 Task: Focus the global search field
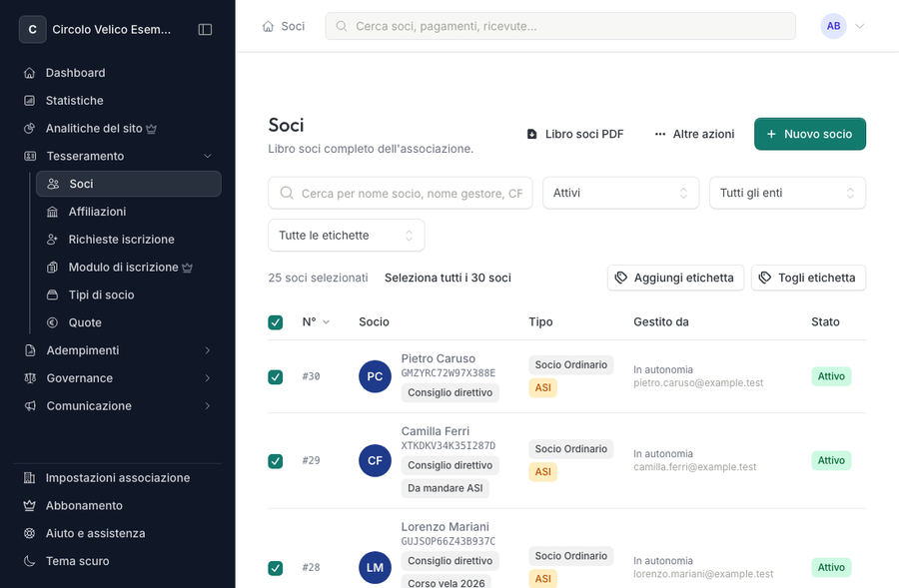click(x=560, y=26)
